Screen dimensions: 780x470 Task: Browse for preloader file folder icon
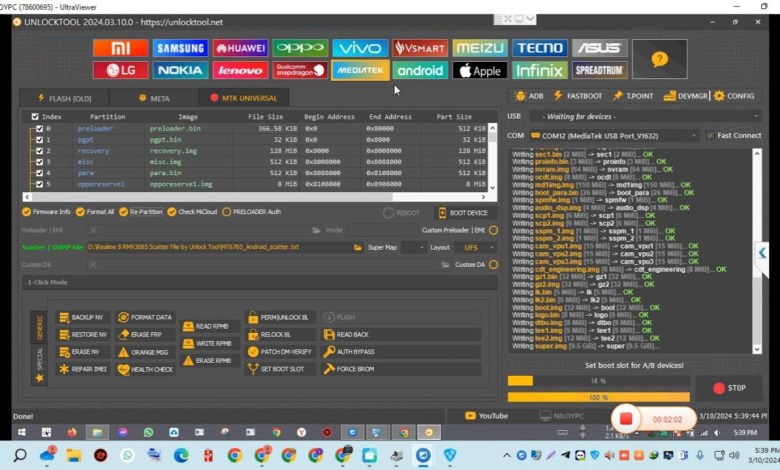point(316,230)
